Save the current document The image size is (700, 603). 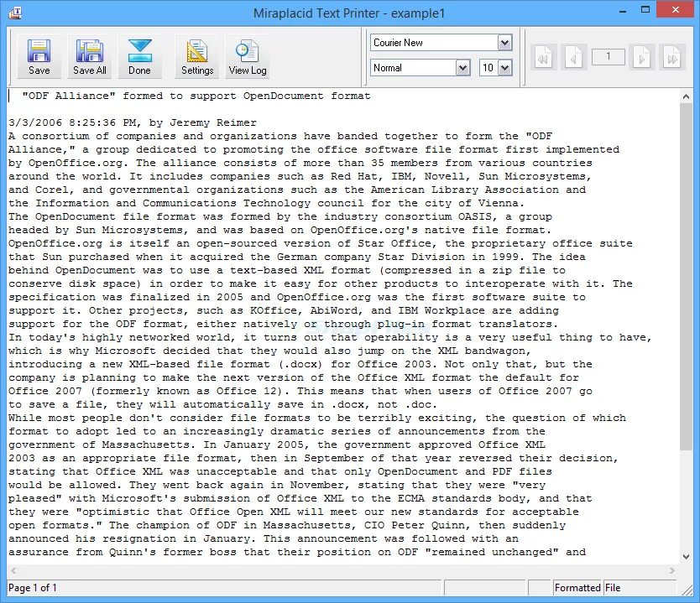pyautogui.click(x=39, y=55)
